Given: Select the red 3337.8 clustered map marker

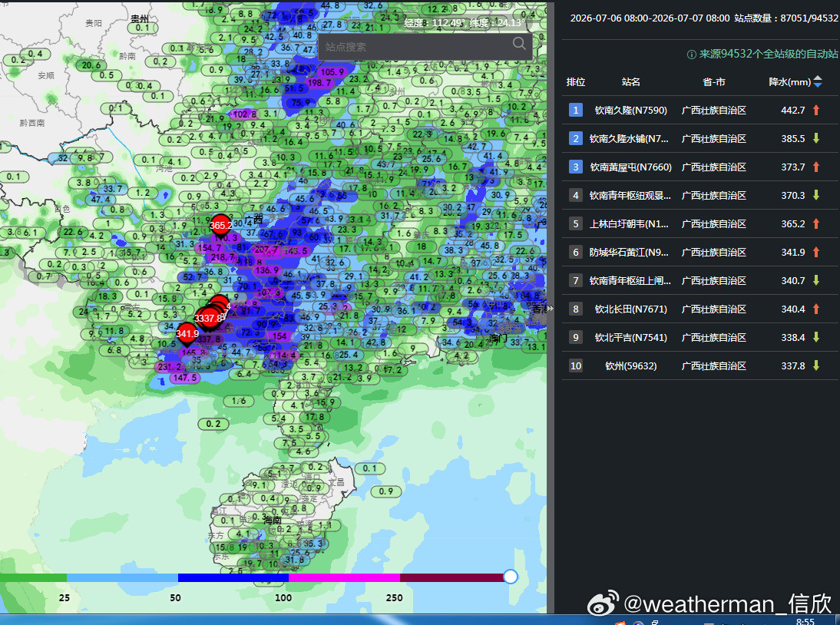Looking at the screenshot, I should [210, 318].
